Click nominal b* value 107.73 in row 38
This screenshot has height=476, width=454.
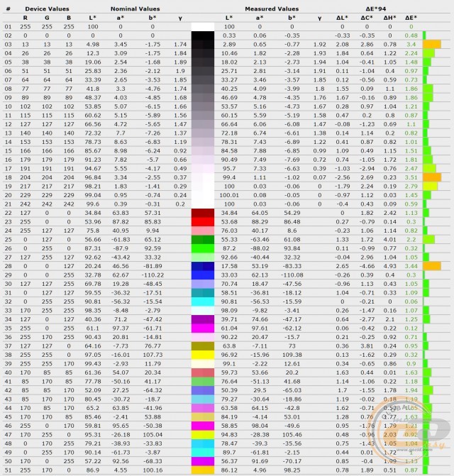[x=153, y=355]
